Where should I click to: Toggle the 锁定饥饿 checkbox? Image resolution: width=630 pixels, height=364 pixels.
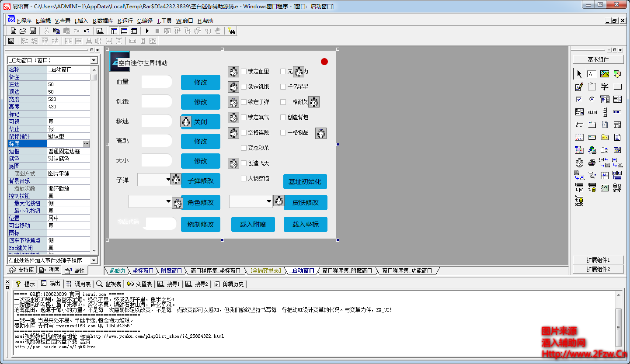click(244, 87)
